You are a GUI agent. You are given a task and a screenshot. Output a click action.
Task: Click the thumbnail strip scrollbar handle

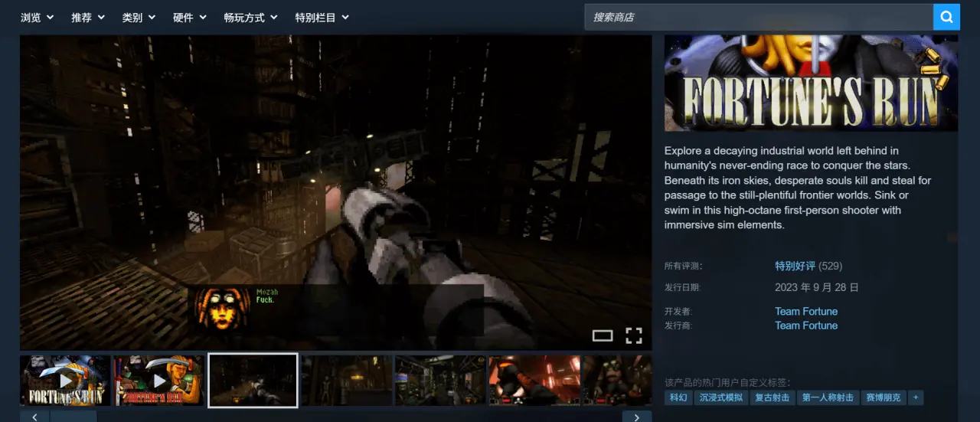click(73, 417)
